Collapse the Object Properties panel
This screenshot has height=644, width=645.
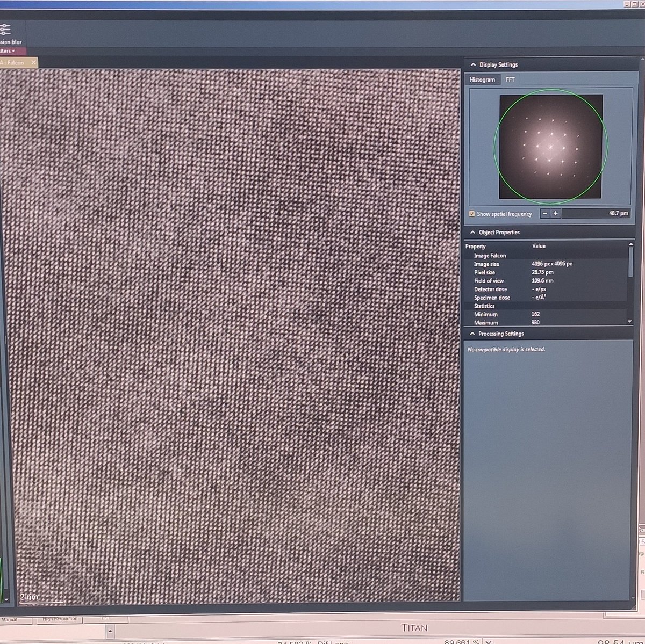(473, 233)
